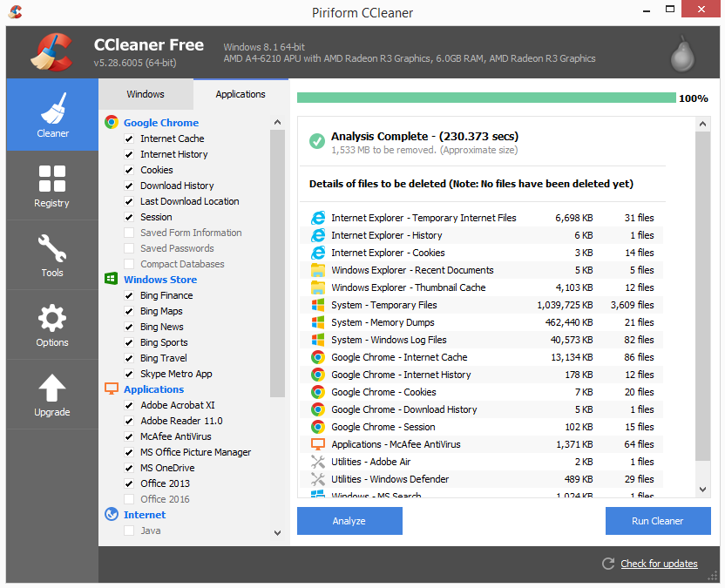Screen dimensions: 725x588
Task: Click Windows flag icon for Memory Dumps
Action: point(318,322)
